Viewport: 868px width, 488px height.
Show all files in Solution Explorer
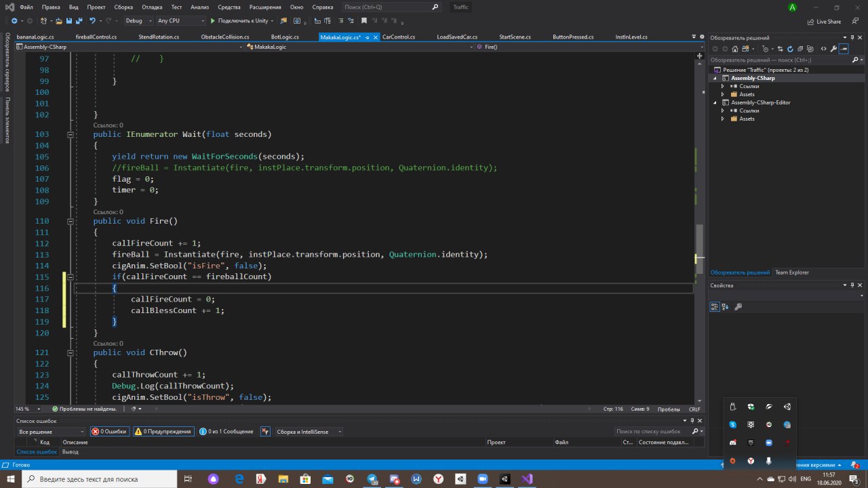click(812, 49)
